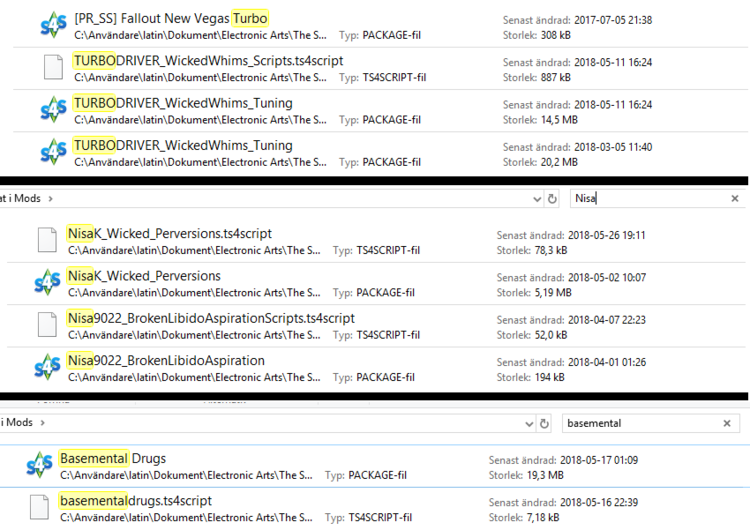Image resolution: width=750 pixels, height=530 pixels.
Task: Select the file name Nisa9022_BrokenLibidoAspirationScripts.ts4script
Action: pyautogui.click(x=211, y=318)
